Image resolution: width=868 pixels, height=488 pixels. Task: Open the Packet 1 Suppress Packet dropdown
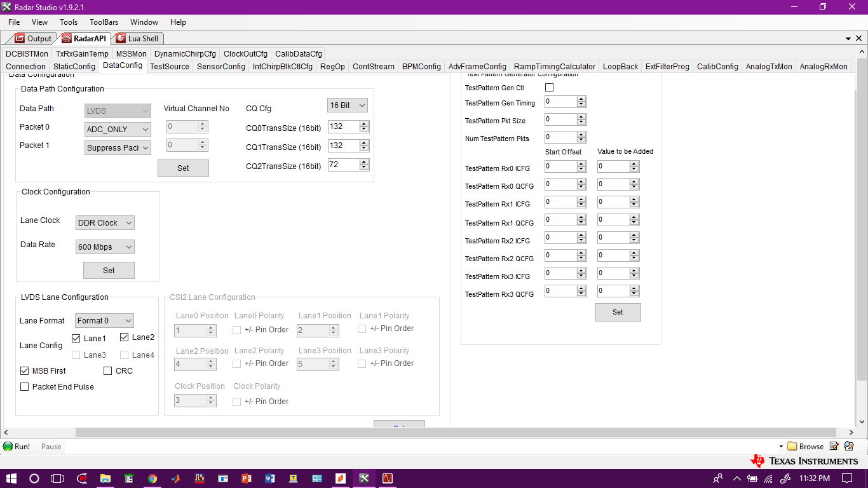[x=118, y=147]
